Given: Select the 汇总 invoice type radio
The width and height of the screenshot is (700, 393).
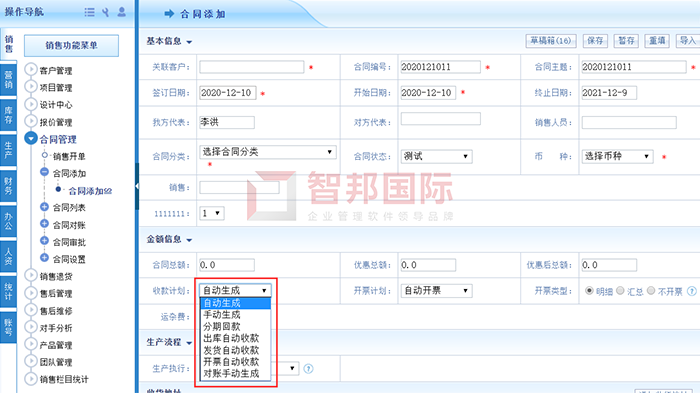Looking at the screenshot, I should 620,291.
